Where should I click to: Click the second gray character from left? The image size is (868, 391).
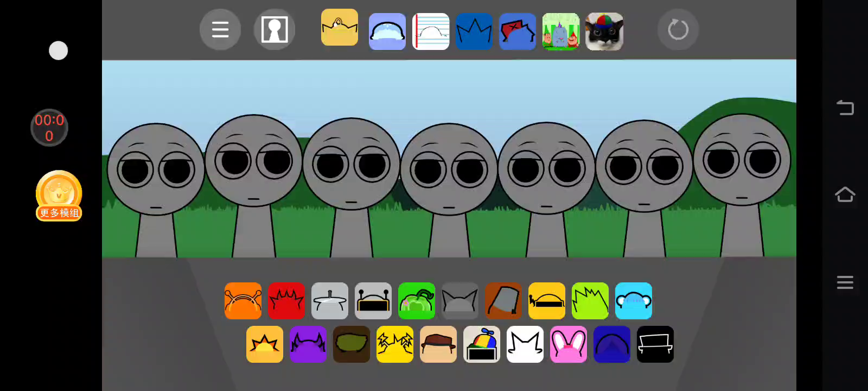point(254,186)
